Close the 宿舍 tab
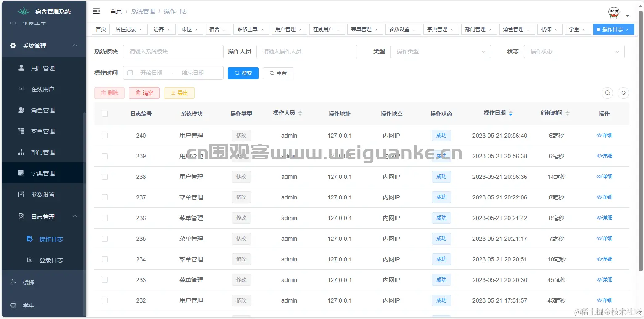The height and width of the screenshot is (319, 644). (x=224, y=29)
